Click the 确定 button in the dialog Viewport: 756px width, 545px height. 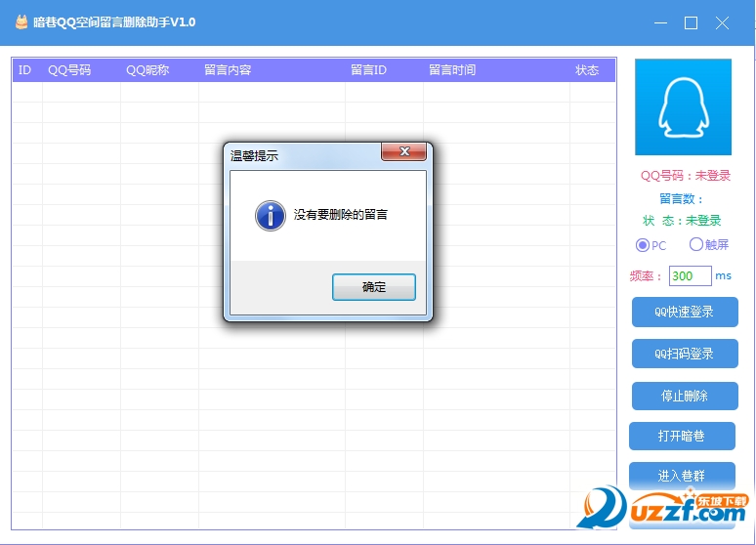click(374, 287)
